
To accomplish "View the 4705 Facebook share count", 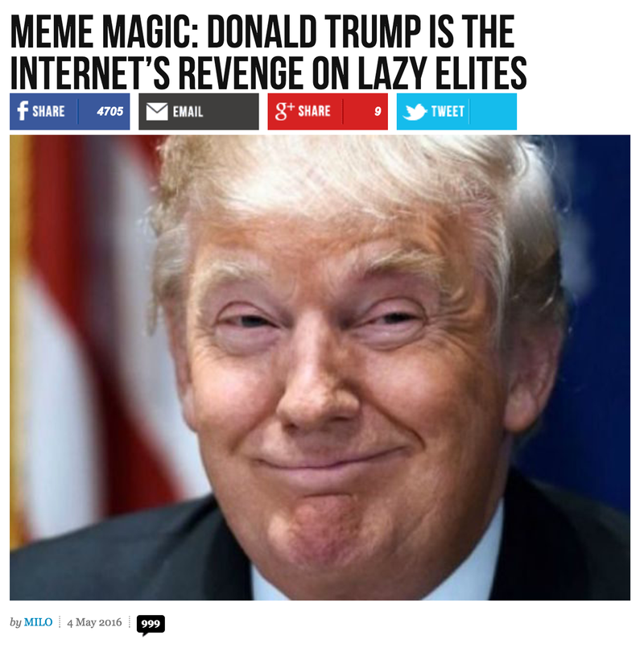I will tap(110, 111).
